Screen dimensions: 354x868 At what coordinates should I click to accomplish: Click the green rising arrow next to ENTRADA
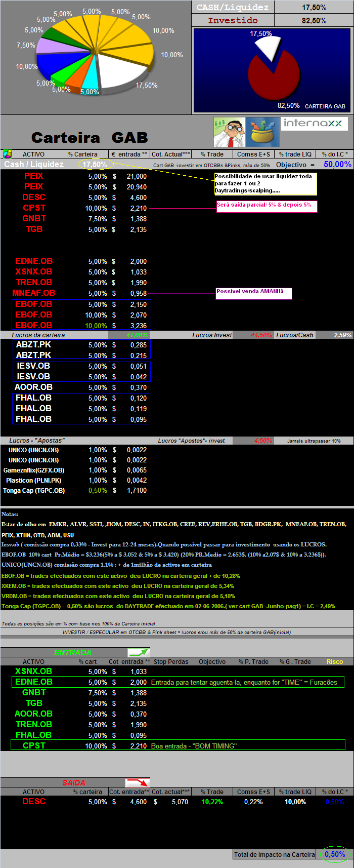(x=139, y=652)
